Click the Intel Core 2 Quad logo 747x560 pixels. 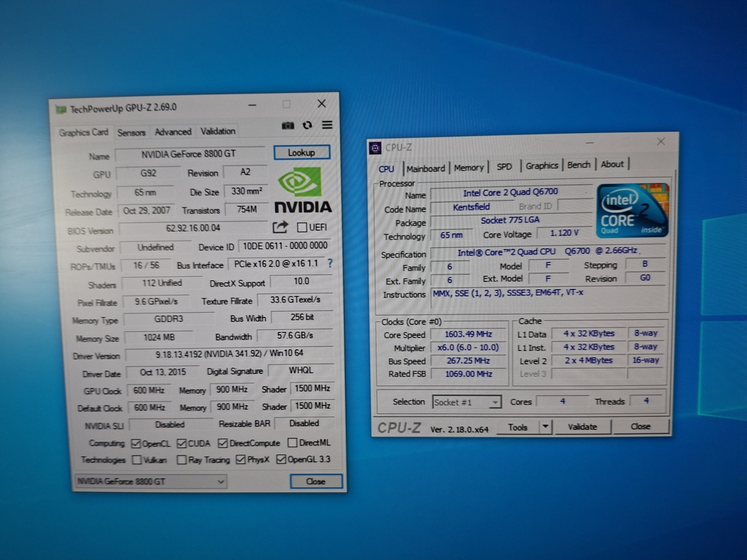click(632, 210)
